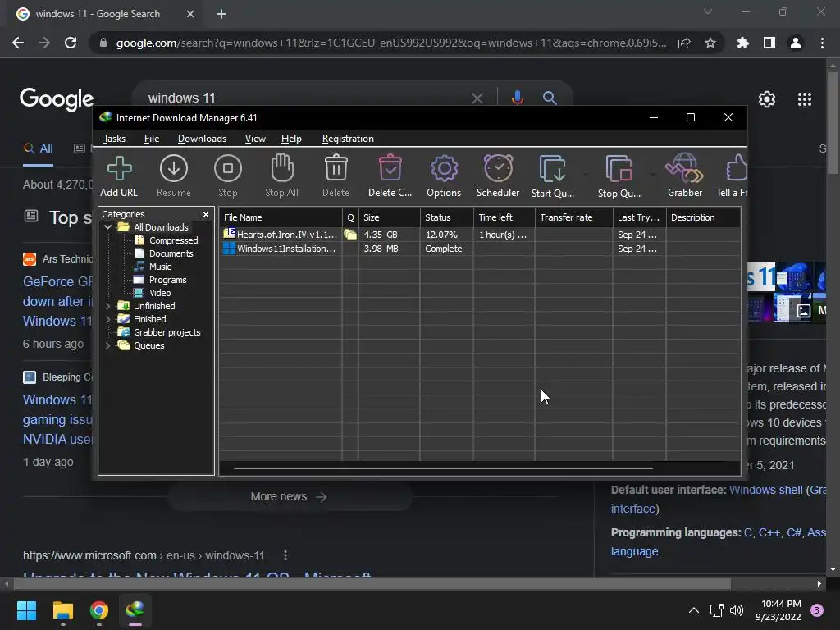The width and height of the screenshot is (840, 630).
Task: Click the More news button
Action: click(290, 496)
